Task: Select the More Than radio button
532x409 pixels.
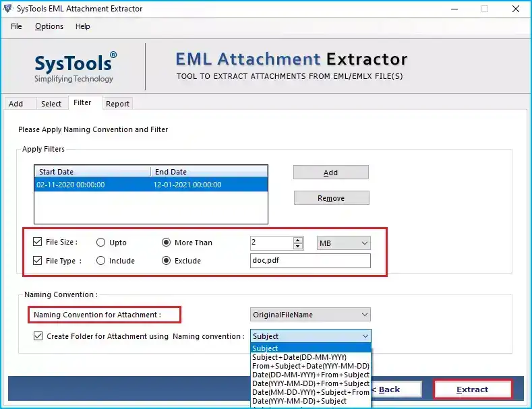Action: [x=167, y=243]
